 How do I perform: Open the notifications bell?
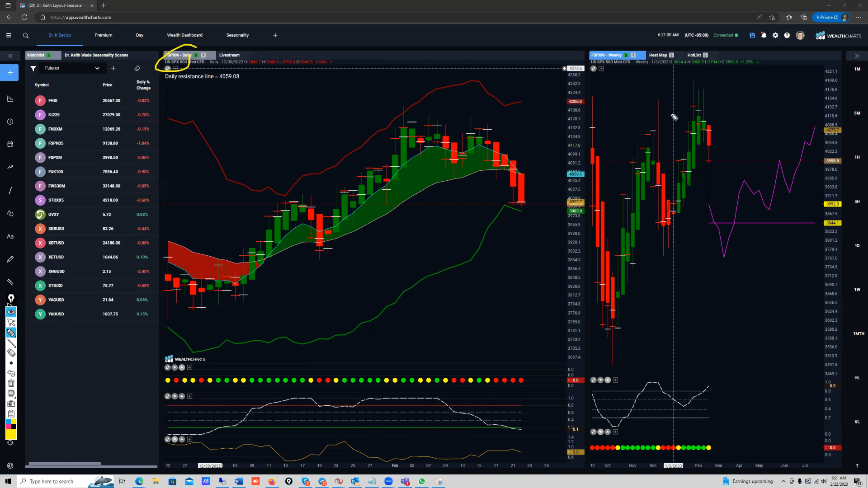(x=764, y=35)
